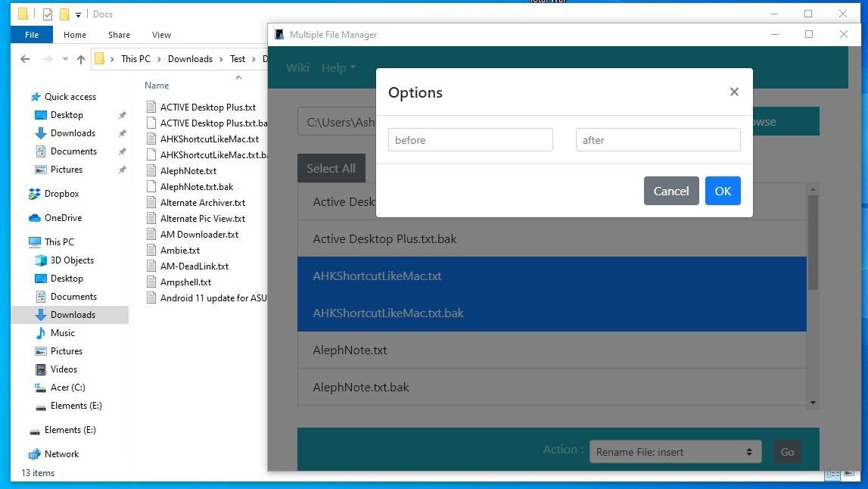This screenshot has height=489, width=868.
Task: Open the Home ribbon tab in Explorer
Action: click(x=75, y=35)
